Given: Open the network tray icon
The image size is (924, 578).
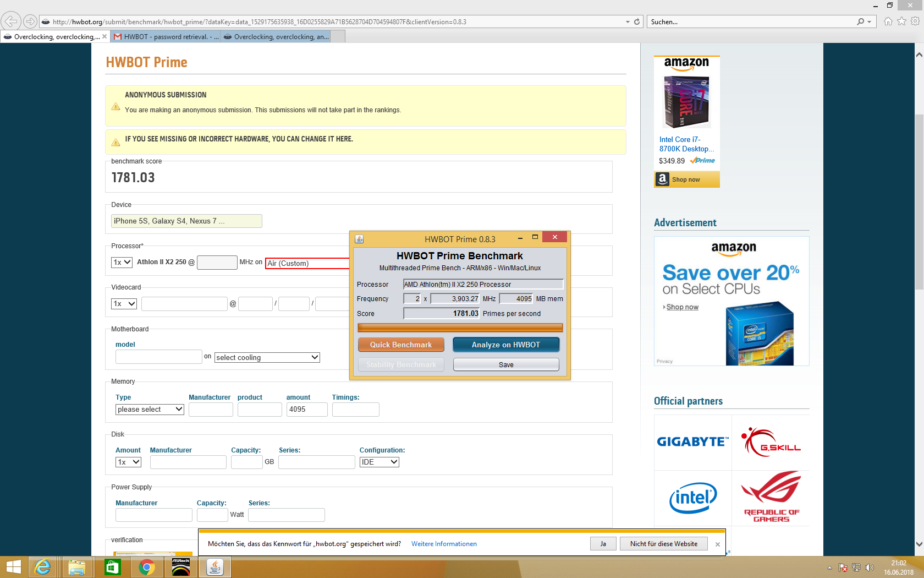Looking at the screenshot, I should coord(856,568).
